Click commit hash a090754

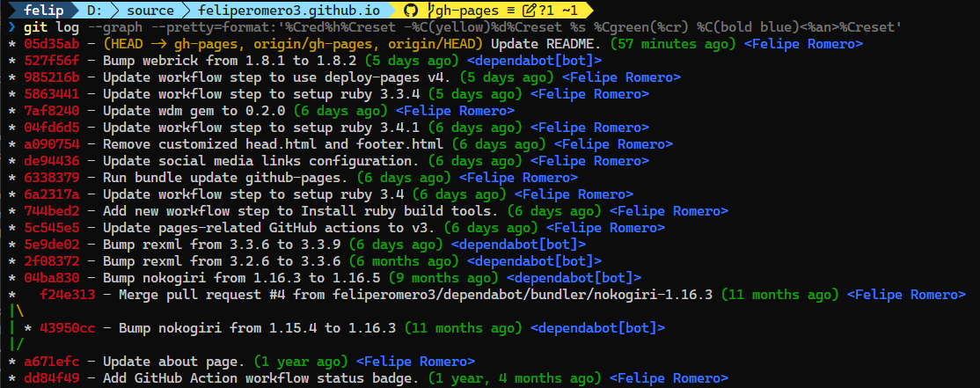pos(51,144)
